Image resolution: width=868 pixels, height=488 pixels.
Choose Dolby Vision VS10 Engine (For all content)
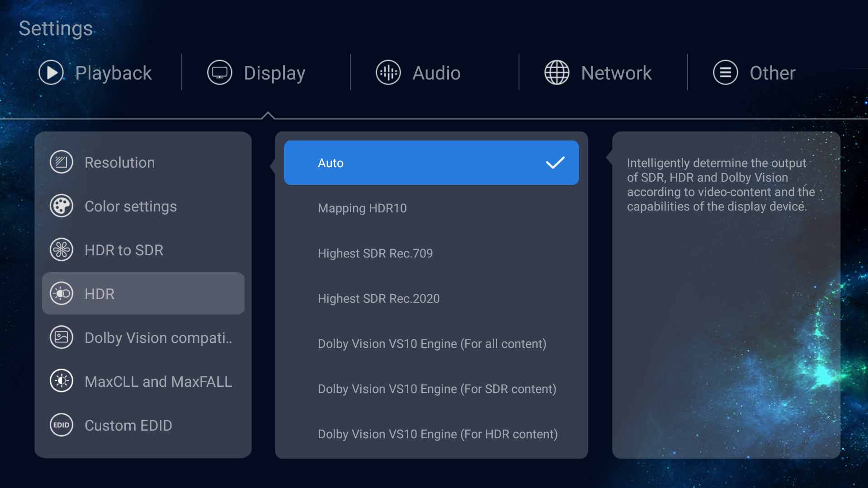coord(431,343)
